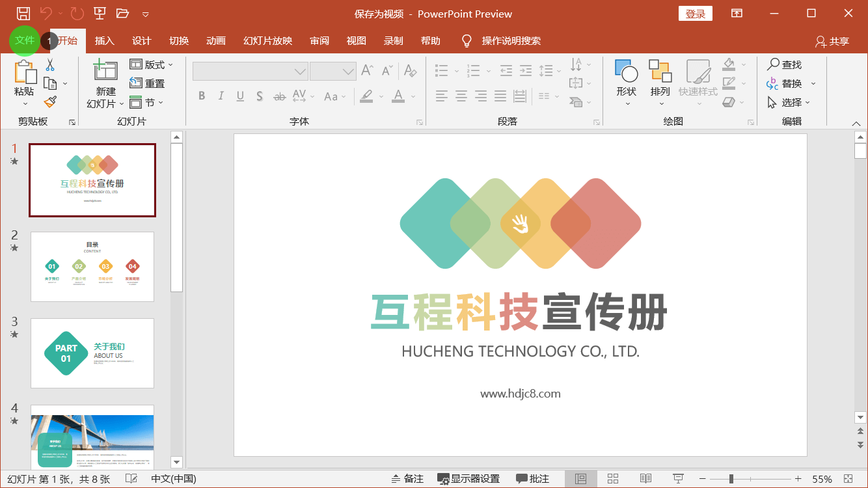Open the Font dialog launcher
868x488 pixels.
pyautogui.click(x=420, y=122)
